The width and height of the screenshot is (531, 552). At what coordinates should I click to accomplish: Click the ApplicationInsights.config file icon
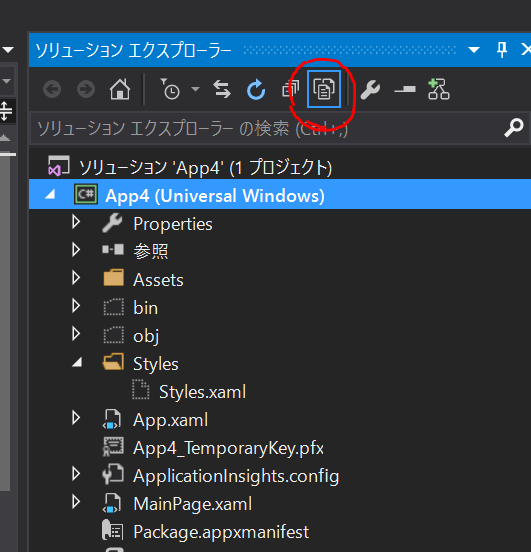pos(113,474)
